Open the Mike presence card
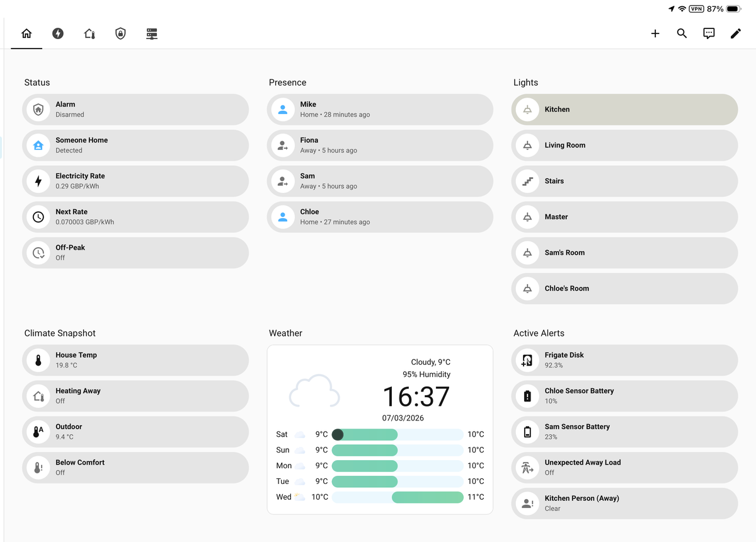 (380, 109)
